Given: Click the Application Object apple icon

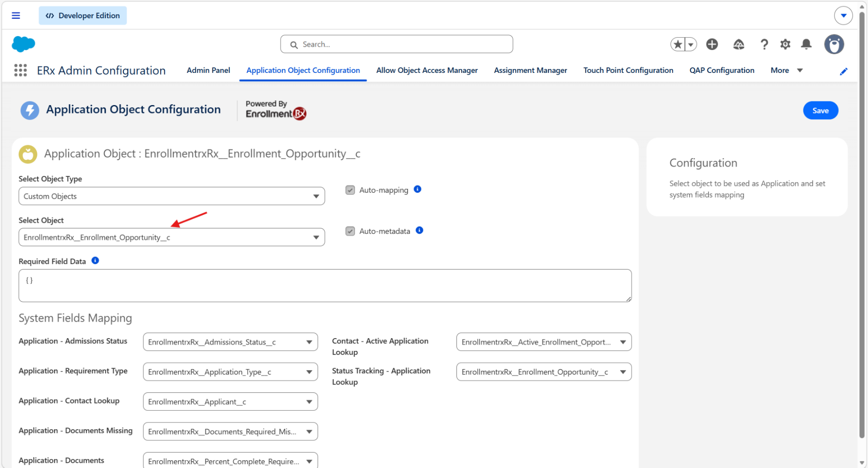Looking at the screenshot, I should [28, 154].
